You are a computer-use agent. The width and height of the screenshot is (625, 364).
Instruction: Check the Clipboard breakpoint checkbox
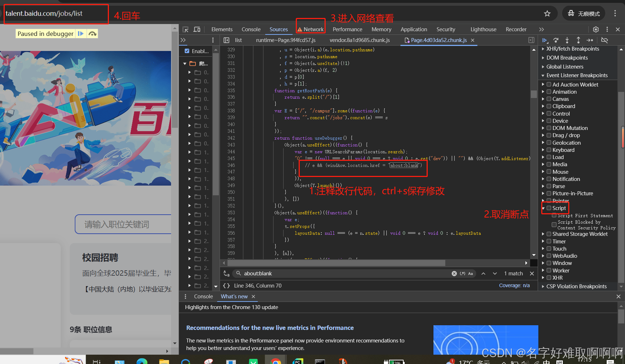click(x=549, y=106)
